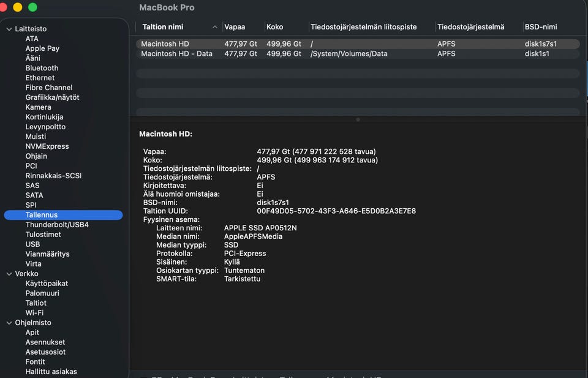Open Fontit in sidebar

click(x=36, y=361)
